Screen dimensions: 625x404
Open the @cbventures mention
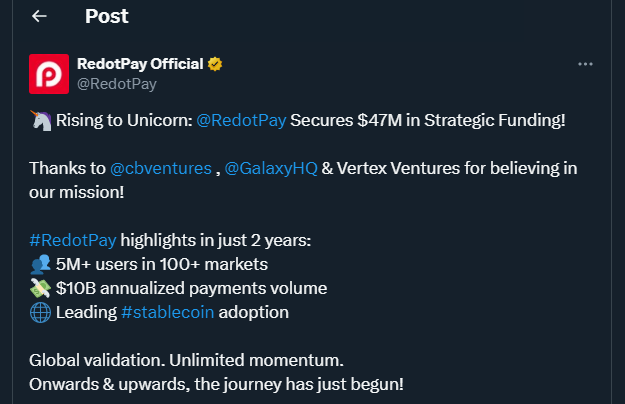158,168
